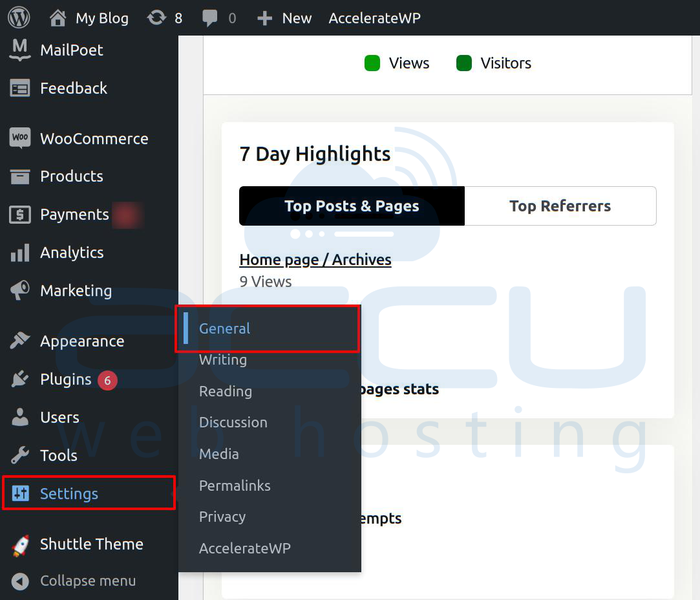Click the Shuttle Theme rocket icon

click(x=20, y=545)
